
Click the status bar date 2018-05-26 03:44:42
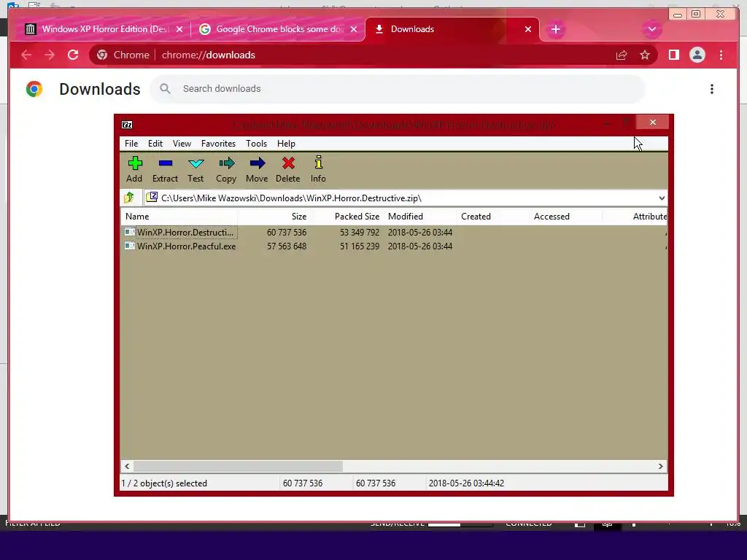pos(466,483)
